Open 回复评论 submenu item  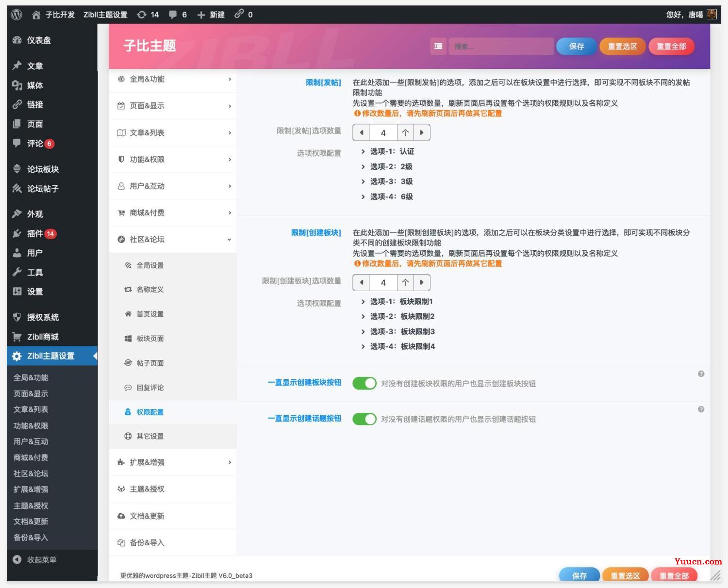(x=173, y=388)
